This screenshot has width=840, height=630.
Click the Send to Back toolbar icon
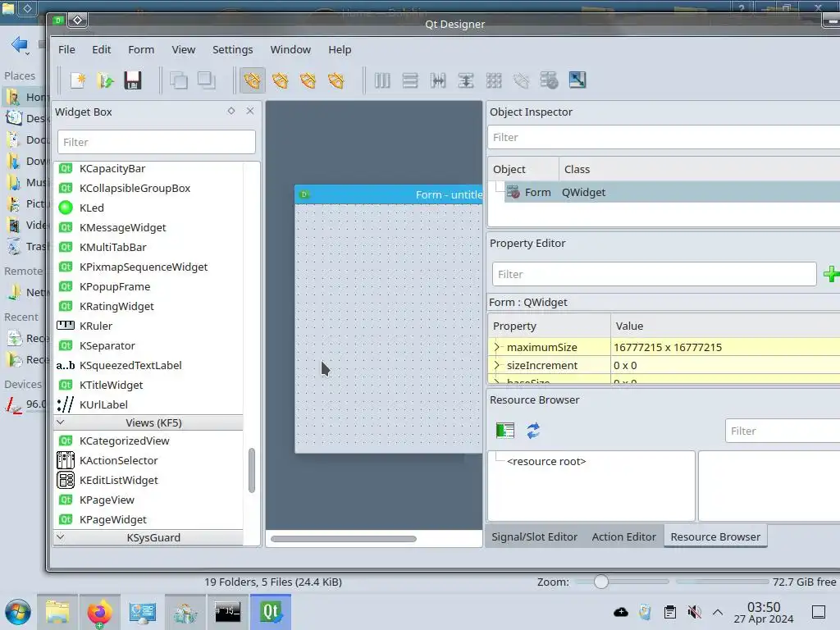click(x=178, y=81)
